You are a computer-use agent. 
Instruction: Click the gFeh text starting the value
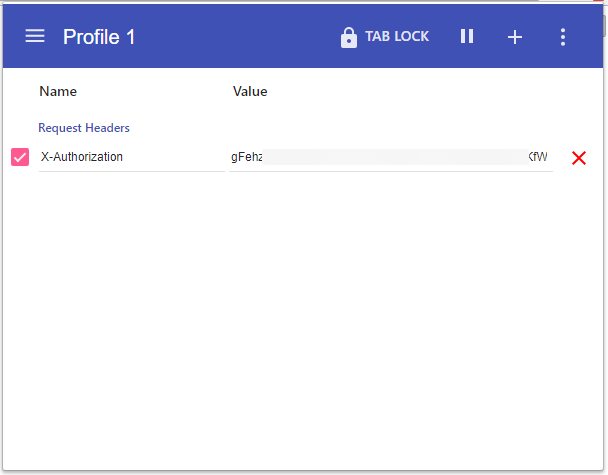pos(246,157)
